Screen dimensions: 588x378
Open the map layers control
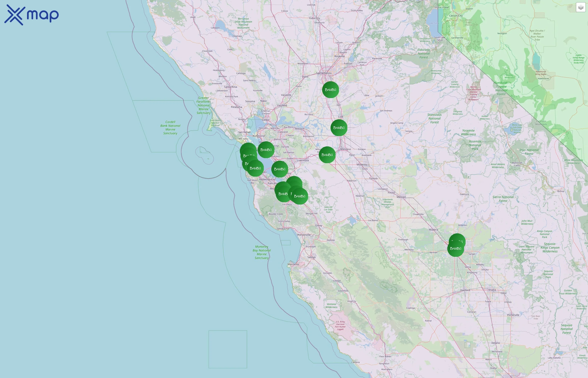580,7
